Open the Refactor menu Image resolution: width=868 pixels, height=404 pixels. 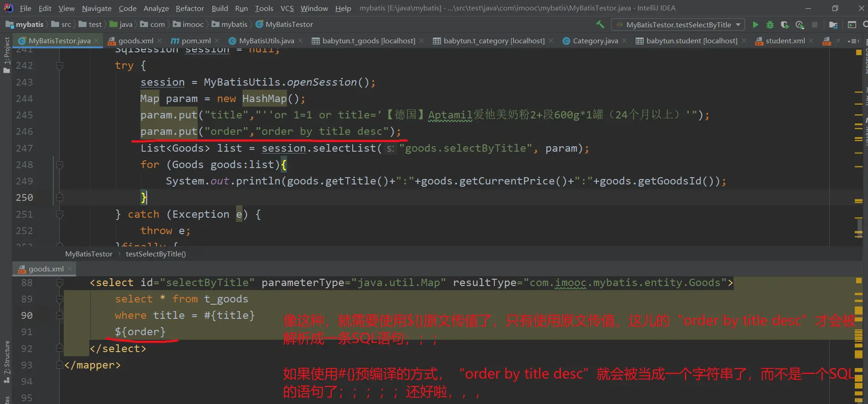tap(190, 8)
